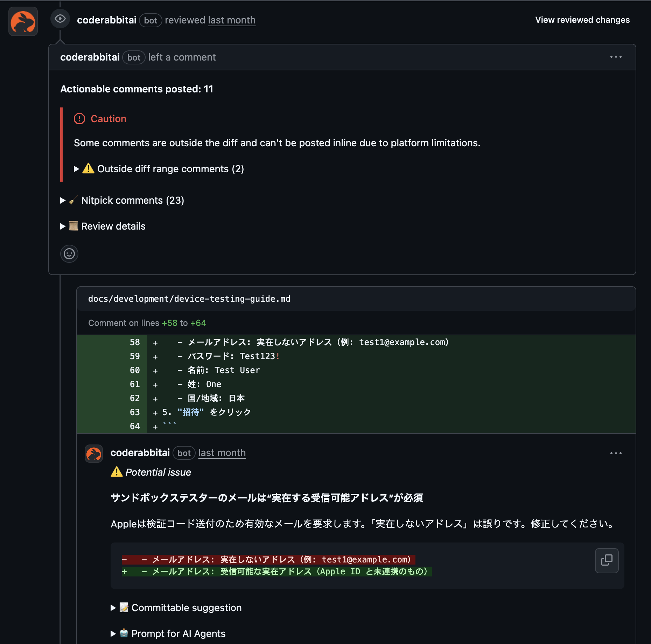Open the emoji reaction smiley icon
Image resolution: width=651 pixels, height=644 pixels.
click(x=69, y=254)
